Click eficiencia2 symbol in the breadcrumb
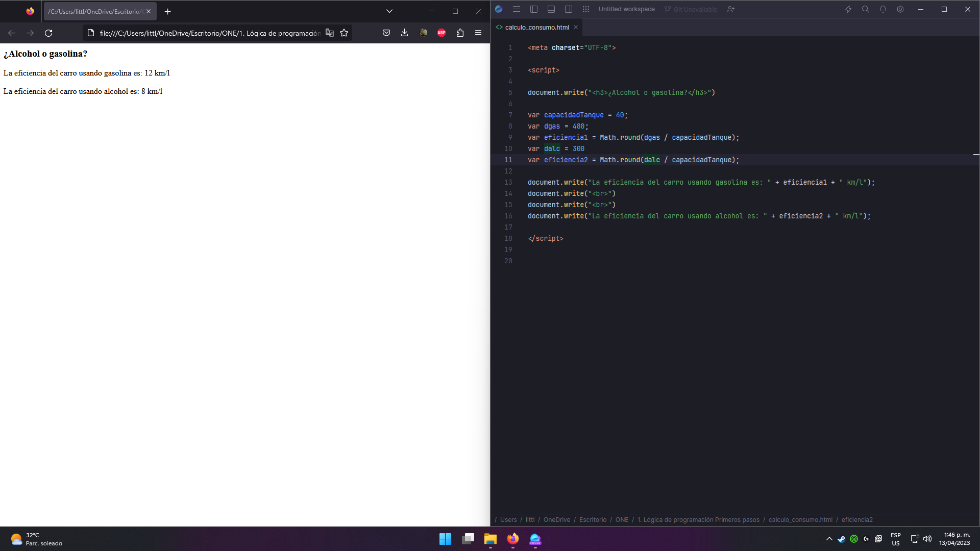 click(857, 520)
